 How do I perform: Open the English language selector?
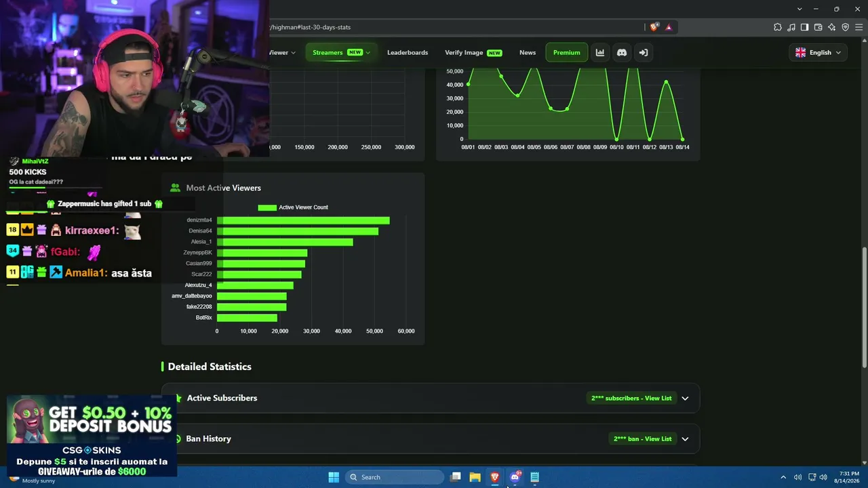(x=818, y=52)
